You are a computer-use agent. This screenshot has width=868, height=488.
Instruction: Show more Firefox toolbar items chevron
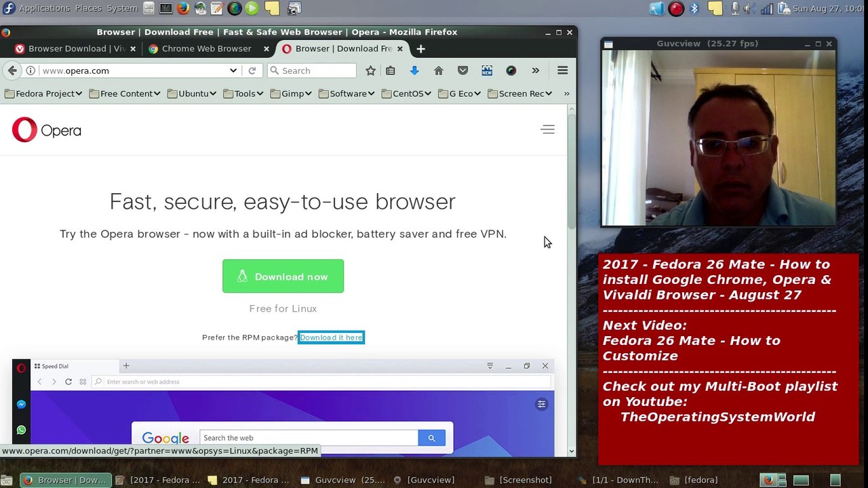tap(535, 70)
